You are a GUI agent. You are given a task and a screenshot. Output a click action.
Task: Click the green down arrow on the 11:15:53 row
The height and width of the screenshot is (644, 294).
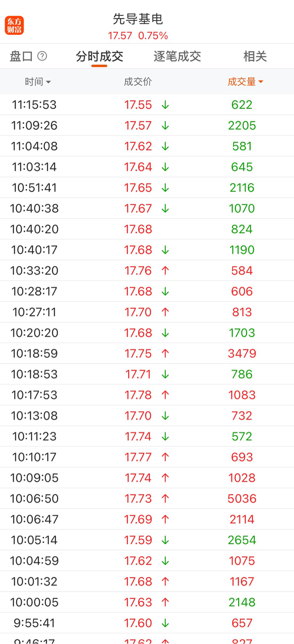pos(165,105)
